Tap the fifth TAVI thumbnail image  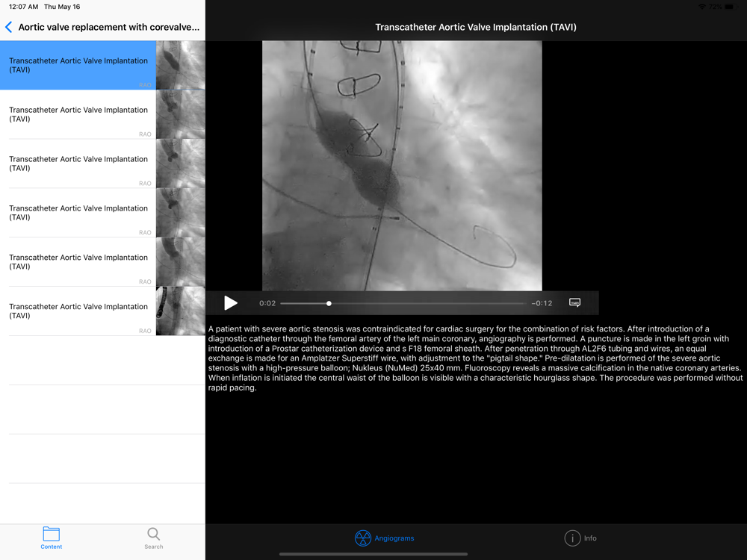[x=180, y=262]
